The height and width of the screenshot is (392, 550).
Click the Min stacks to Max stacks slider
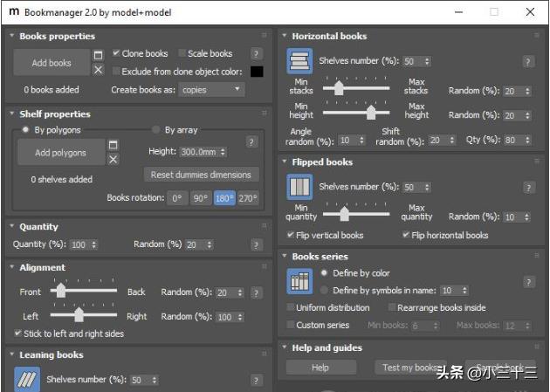356,87
